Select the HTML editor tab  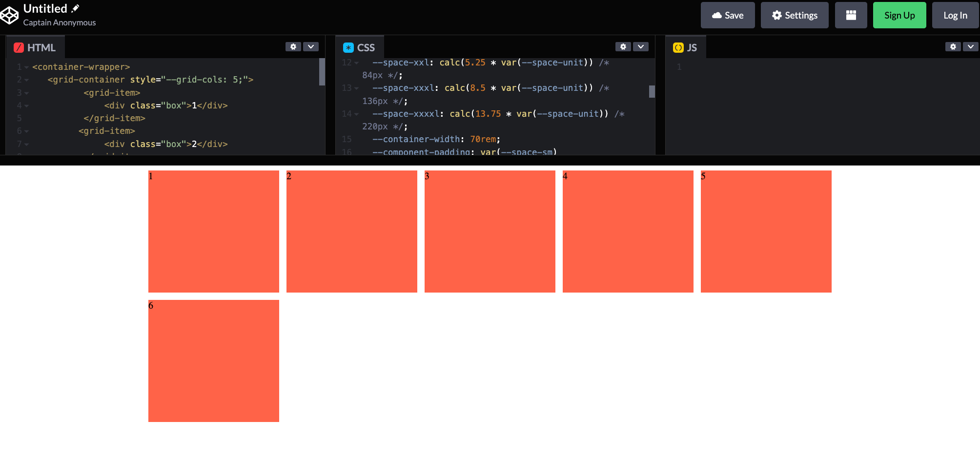click(x=35, y=47)
